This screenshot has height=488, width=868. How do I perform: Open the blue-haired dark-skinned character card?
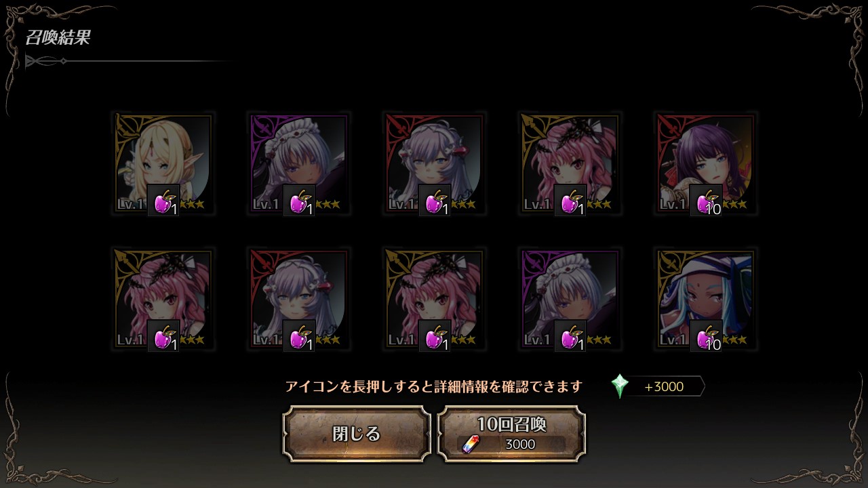[706, 300]
